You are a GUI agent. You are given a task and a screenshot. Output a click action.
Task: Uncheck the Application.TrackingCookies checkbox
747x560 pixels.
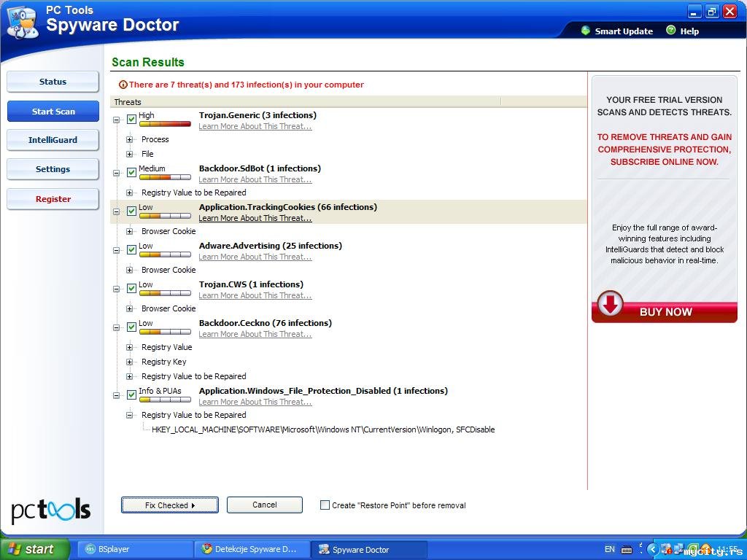[x=132, y=211]
